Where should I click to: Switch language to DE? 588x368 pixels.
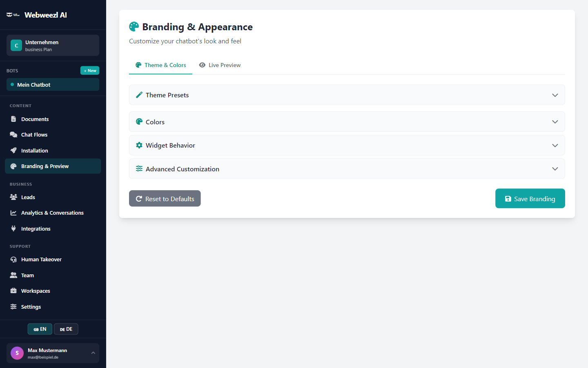click(66, 329)
